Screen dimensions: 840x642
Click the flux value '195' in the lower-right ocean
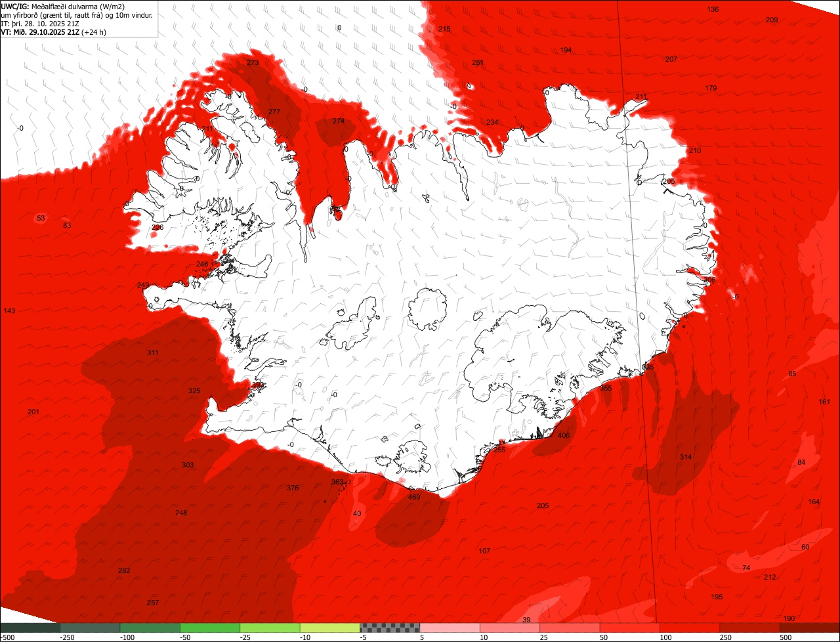click(x=717, y=597)
